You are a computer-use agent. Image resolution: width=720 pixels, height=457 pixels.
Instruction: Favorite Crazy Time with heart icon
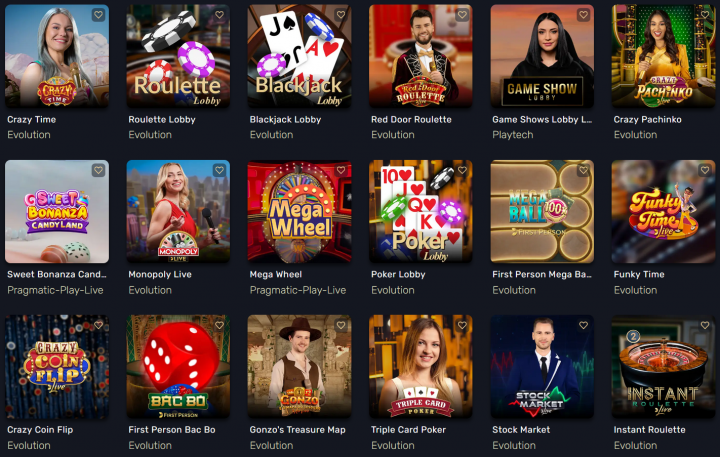pyautogui.click(x=98, y=15)
